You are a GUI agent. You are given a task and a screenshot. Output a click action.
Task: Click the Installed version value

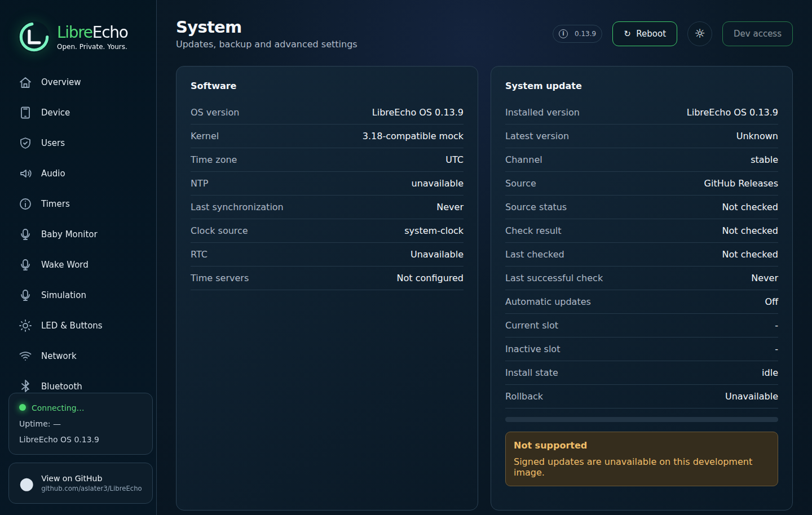coord(732,113)
